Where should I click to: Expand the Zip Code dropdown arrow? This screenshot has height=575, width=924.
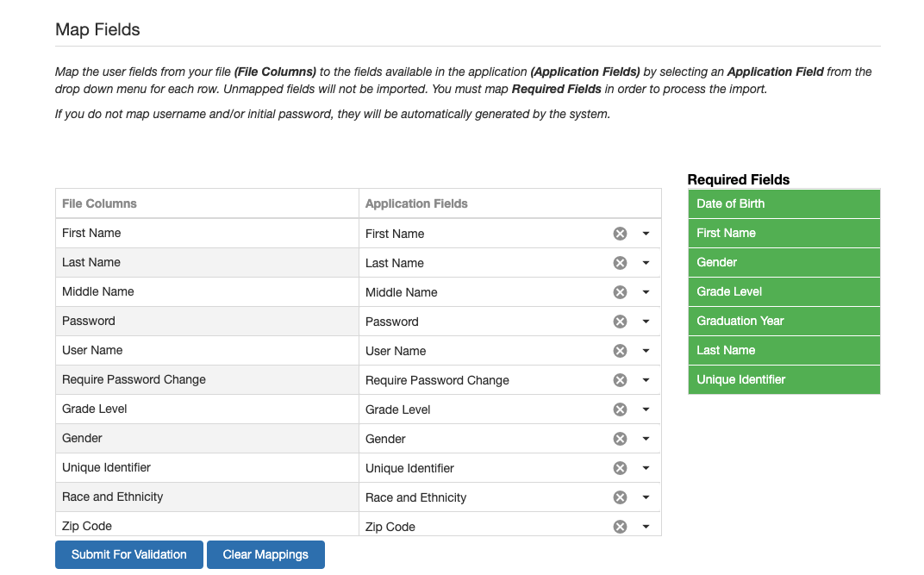click(x=646, y=527)
